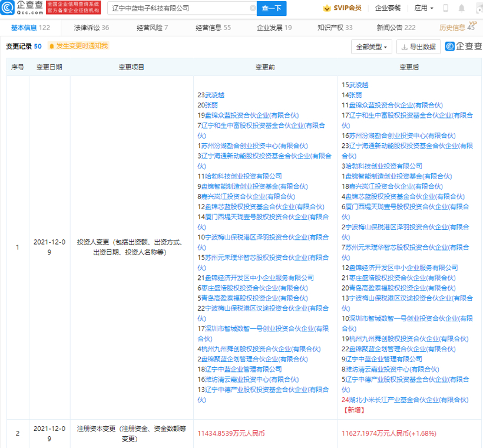This screenshot has width=483, height=448.
Task: Click the Qcc.com logo at top left
Action: (x=22, y=8)
